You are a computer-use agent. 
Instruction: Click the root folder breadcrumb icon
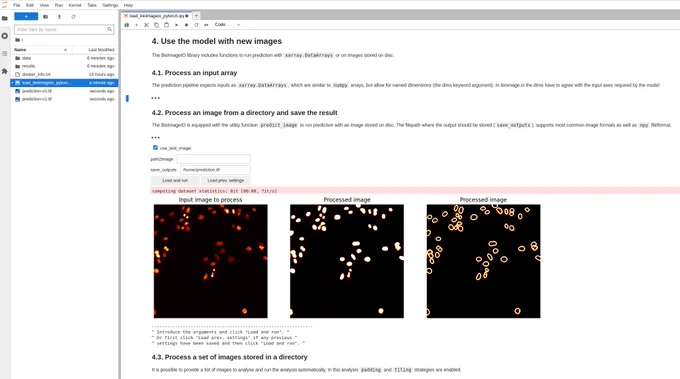point(17,40)
